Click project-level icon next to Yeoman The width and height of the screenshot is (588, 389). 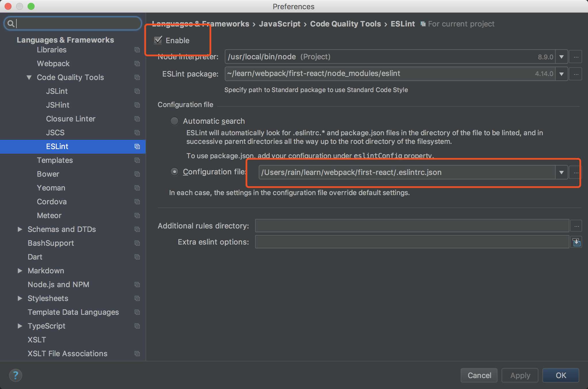[137, 188]
